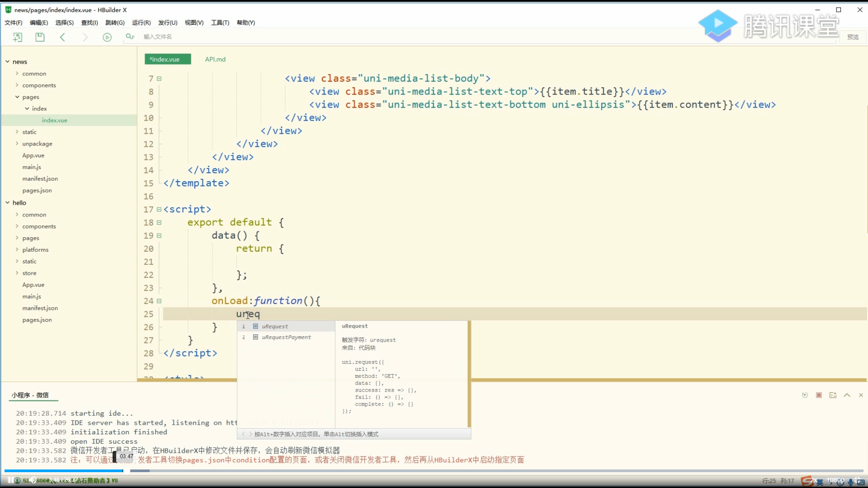Viewport: 868px width, 488px height.
Task: Click the rerun icon in console panel
Action: 805,395
